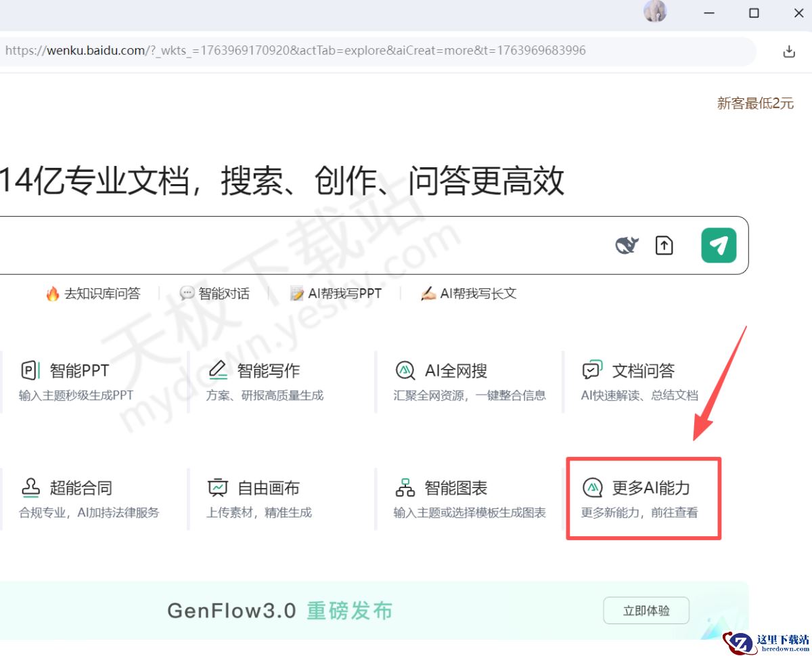This screenshot has width=812, height=656.
Task: Click the 立即体验 button for GenFlow3.0
Action: click(646, 610)
